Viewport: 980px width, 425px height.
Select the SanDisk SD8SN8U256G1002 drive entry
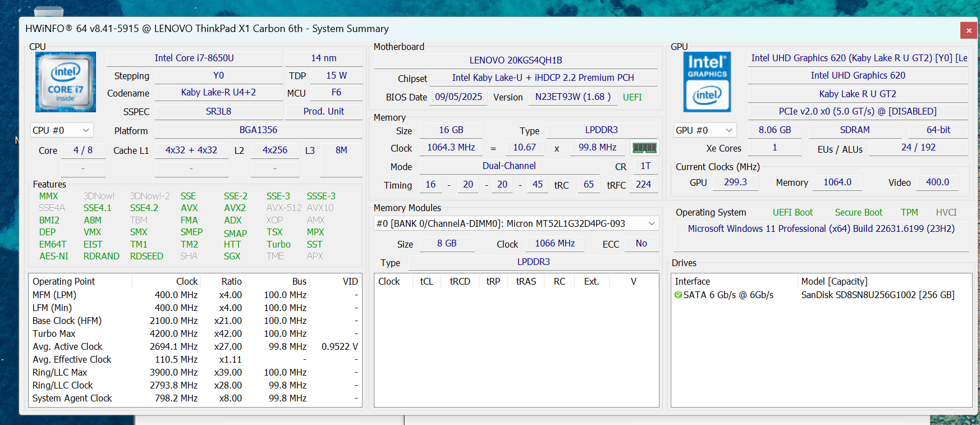point(878,295)
